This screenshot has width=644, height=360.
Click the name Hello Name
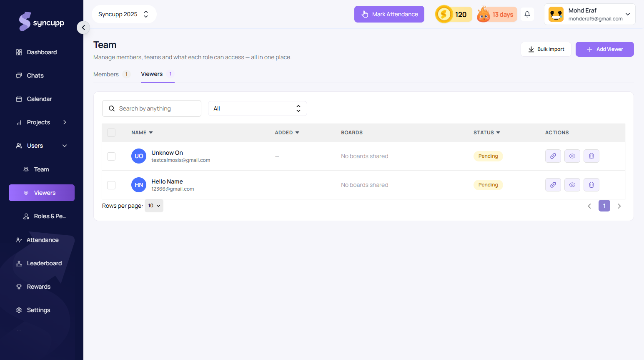[x=167, y=181]
